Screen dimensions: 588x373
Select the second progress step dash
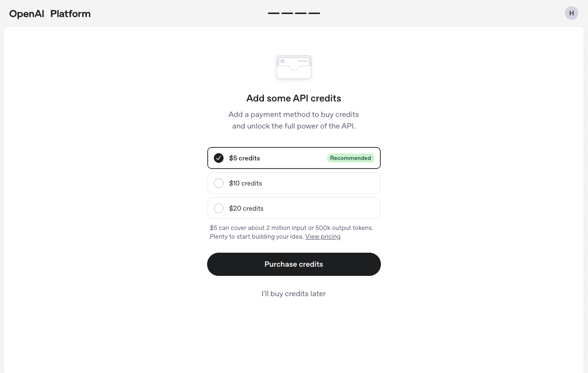pos(287,14)
